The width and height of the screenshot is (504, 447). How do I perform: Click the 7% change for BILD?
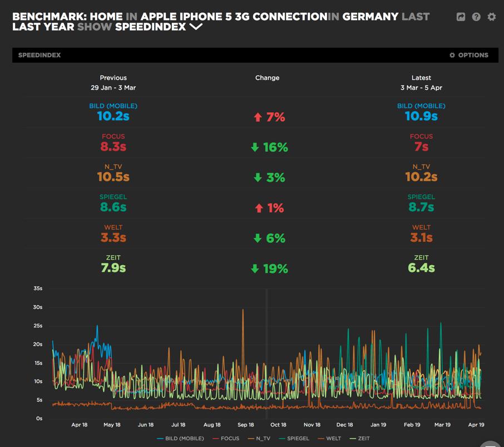276,117
